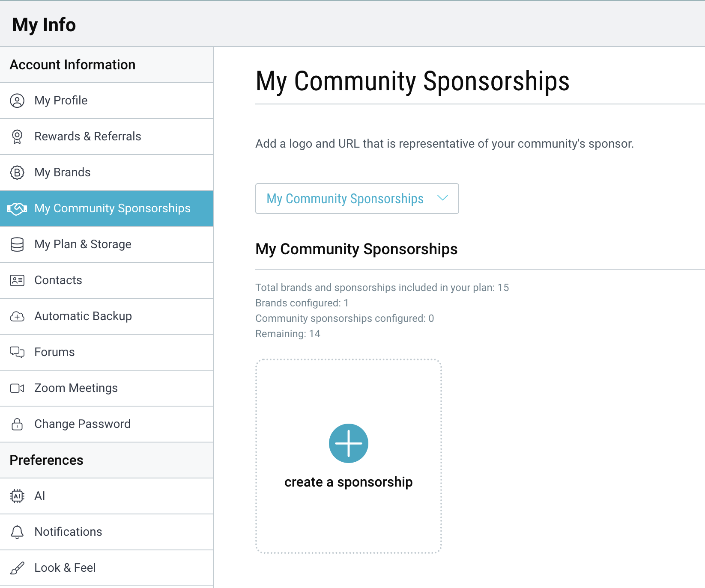
Task: Click the My Profile person icon
Action: pos(17,101)
